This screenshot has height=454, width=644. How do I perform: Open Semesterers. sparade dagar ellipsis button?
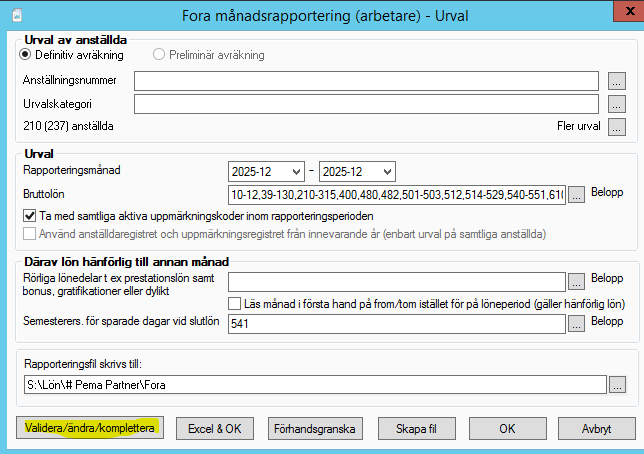577,323
